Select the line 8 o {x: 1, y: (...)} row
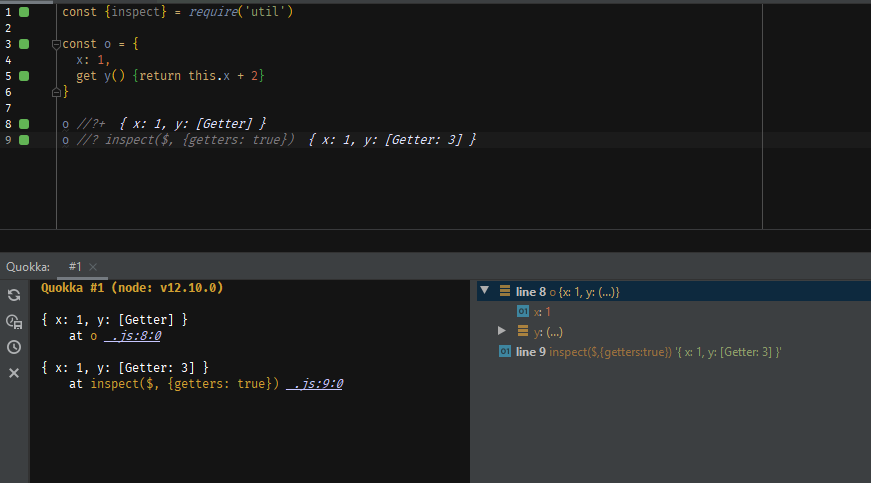 coord(674,291)
